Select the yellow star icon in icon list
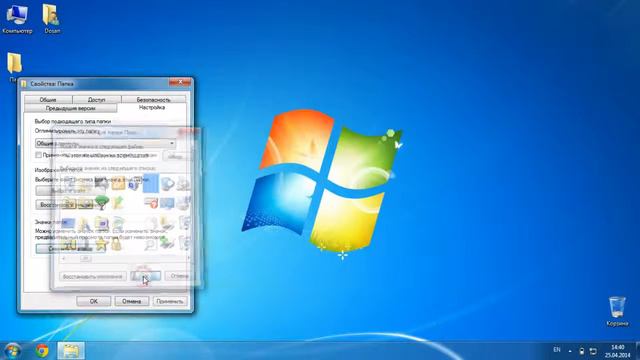The height and width of the screenshot is (360, 640). [101, 244]
